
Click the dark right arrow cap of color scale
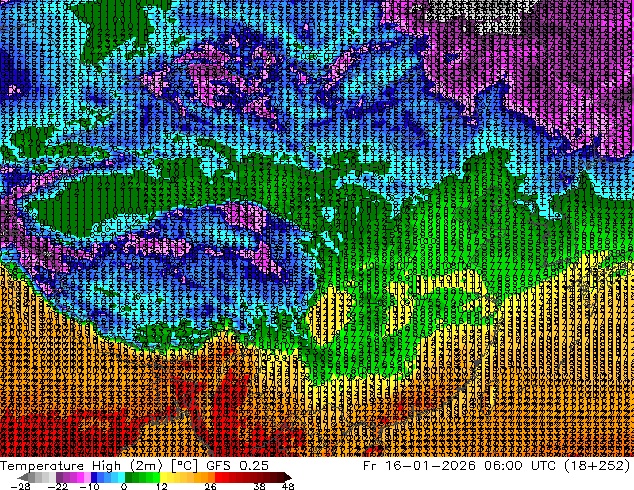pos(287,477)
